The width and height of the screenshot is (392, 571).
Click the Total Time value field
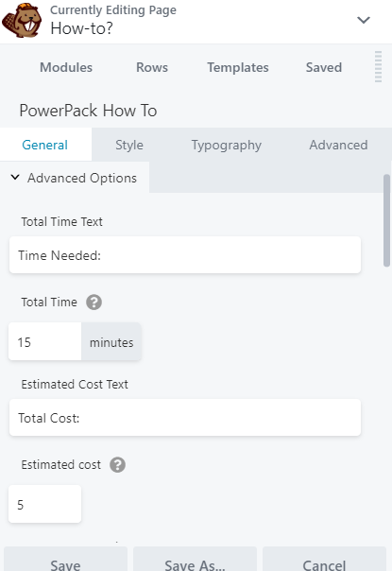pos(44,341)
